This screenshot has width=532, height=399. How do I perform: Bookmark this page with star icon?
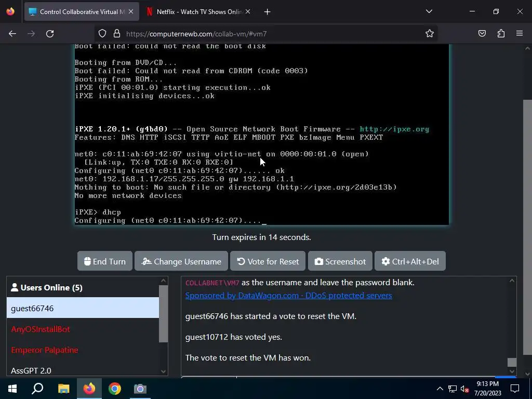point(430,34)
